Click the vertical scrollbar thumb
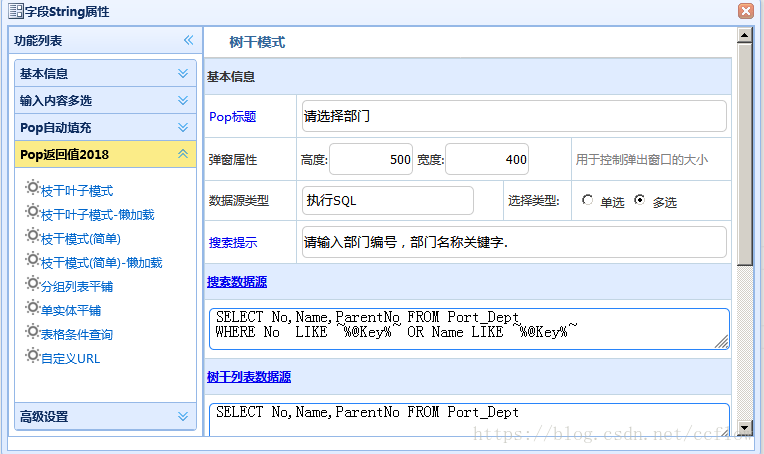Screen dimensions: 764x454 click(x=744, y=154)
